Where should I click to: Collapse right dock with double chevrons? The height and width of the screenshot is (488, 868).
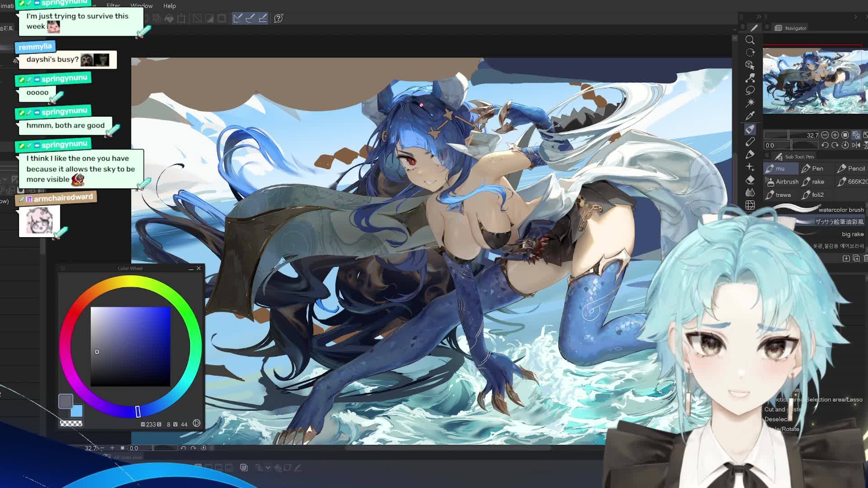[759, 17]
